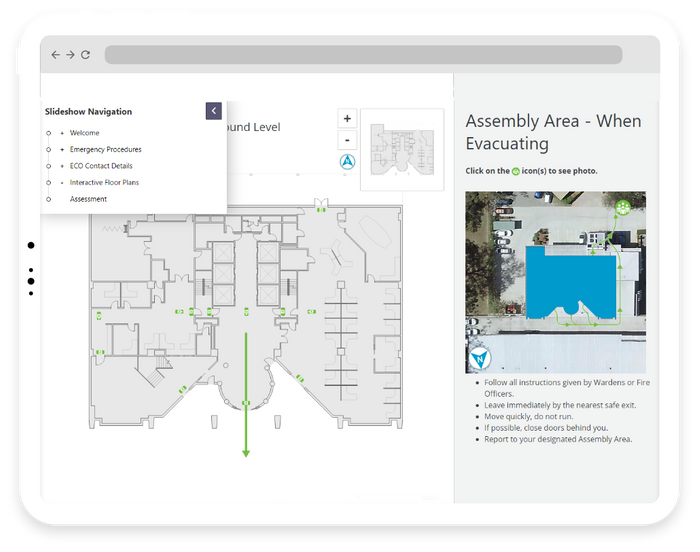Open the green assembly area photo icon
This screenshot has width=700, height=552.
(623, 207)
